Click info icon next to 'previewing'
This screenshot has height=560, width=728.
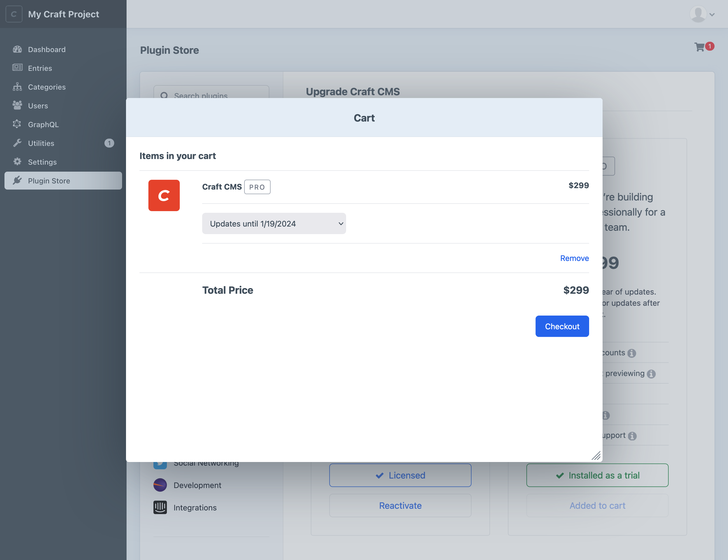(x=651, y=374)
